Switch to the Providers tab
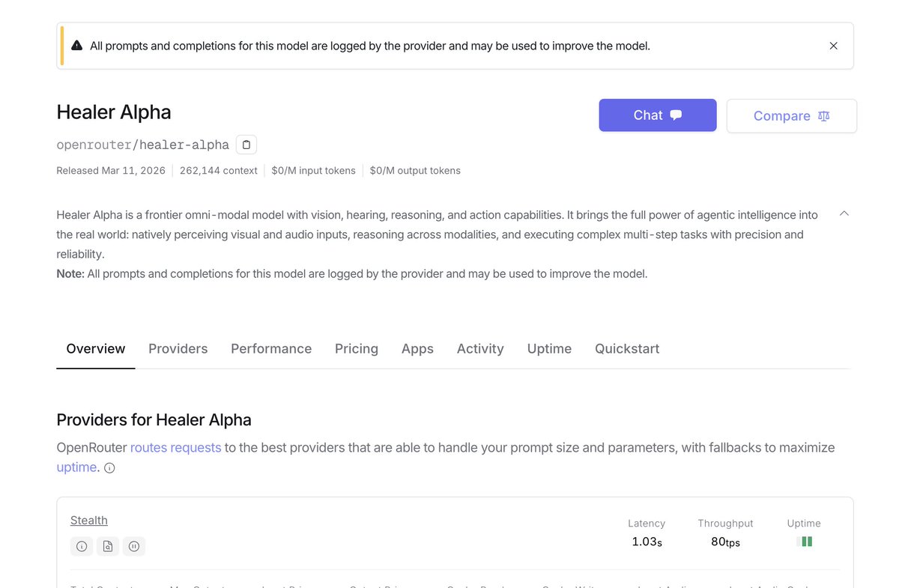This screenshot has height=588, width=899. coord(178,348)
